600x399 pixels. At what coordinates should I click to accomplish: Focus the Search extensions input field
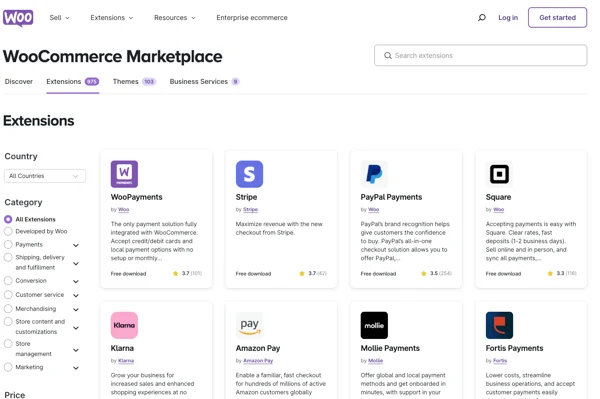481,55
